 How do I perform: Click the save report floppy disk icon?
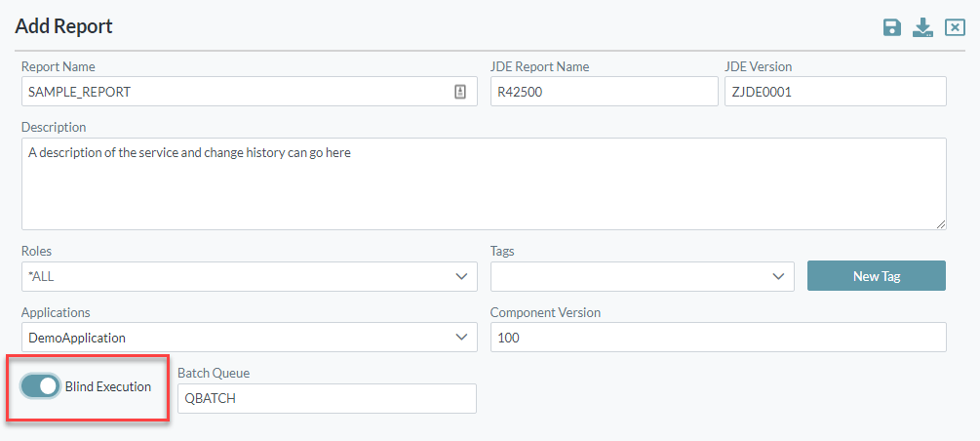tap(891, 27)
